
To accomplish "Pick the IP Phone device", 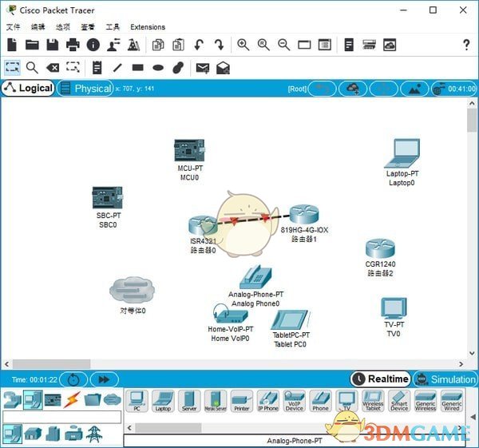I will (268, 401).
